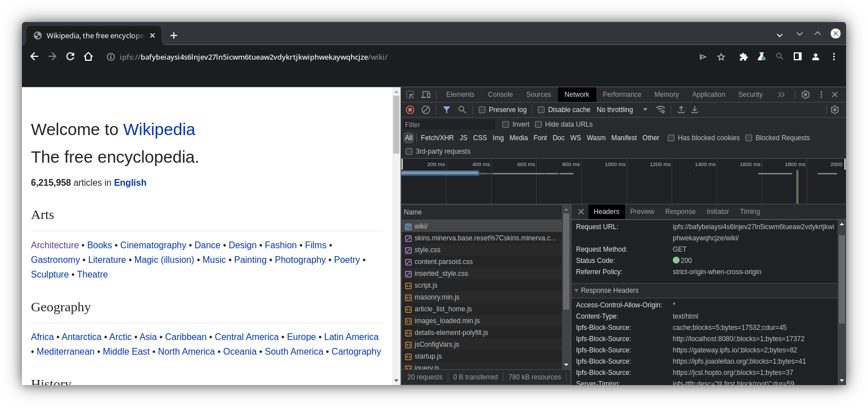Check Has blocked cookies
The width and height of the screenshot is (868, 407).
click(x=671, y=138)
